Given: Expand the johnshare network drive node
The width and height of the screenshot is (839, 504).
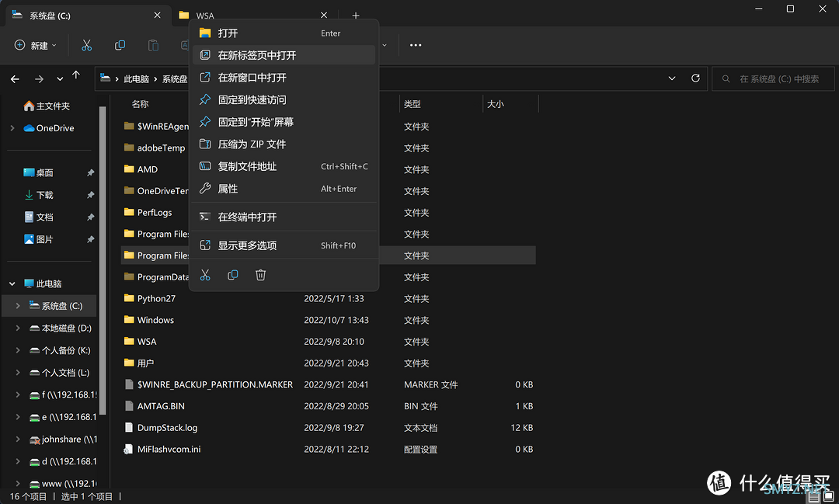Looking at the screenshot, I should click(x=18, y=440).
